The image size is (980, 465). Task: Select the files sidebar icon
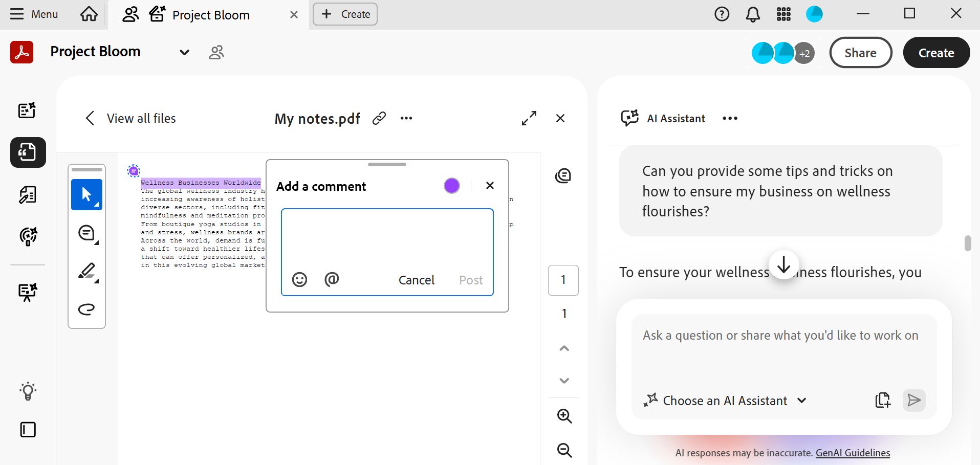[x=28, y=152]
